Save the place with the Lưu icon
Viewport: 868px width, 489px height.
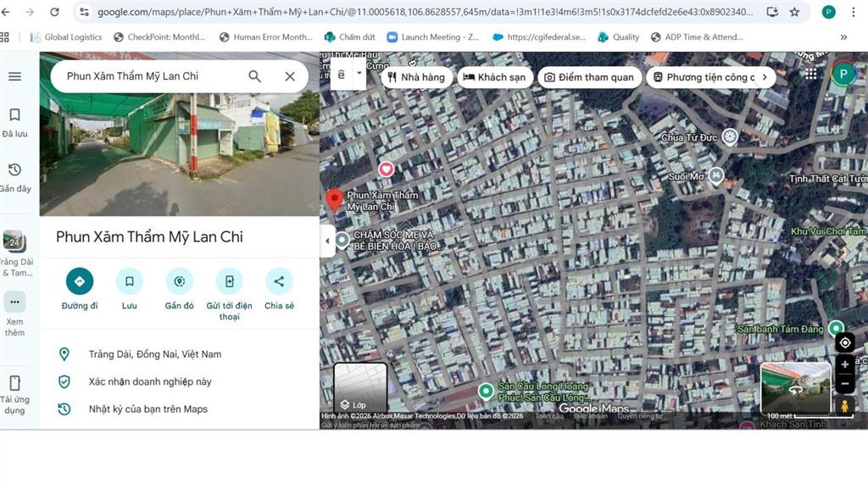tap(129, 281)
